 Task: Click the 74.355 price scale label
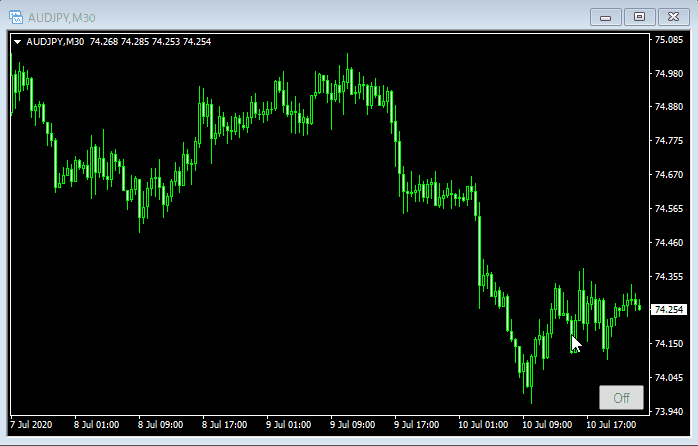click(x=669, y=276)
